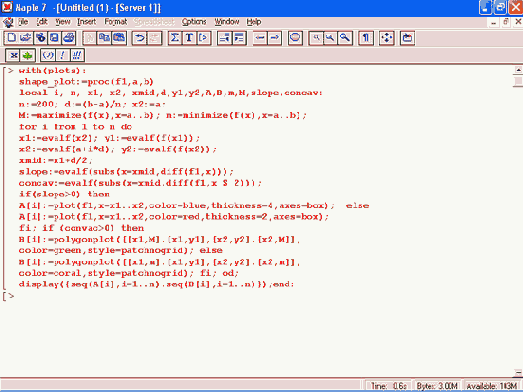The image size is (523, 392).
Task: Insert math input with Sigma icon
Action: click(175, 38)
